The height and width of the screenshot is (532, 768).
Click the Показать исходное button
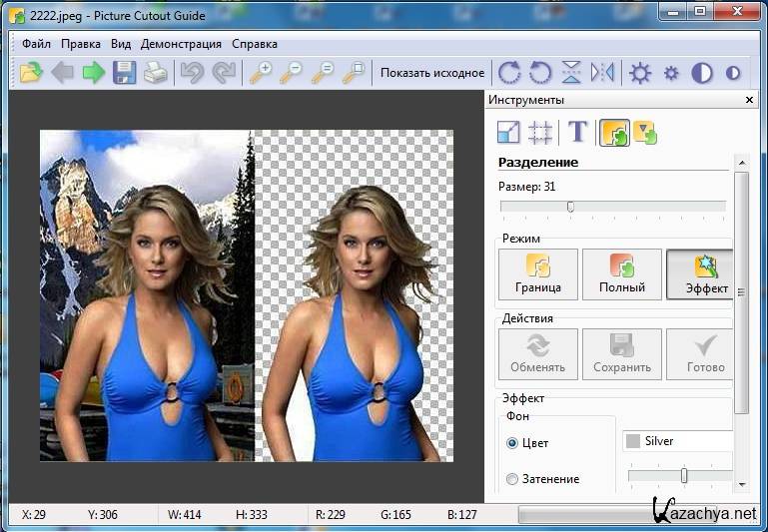pyautogui.click(x=432, y=73)
